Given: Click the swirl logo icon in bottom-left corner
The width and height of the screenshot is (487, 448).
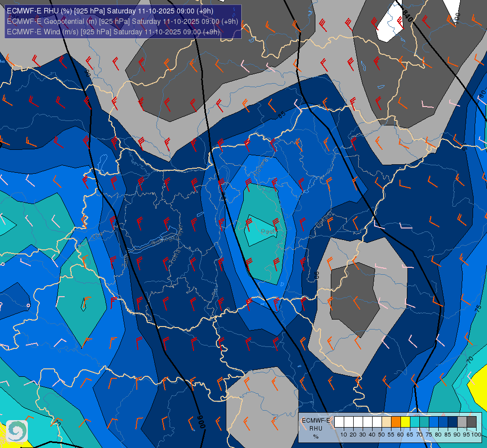Looking at the screenshot, I should (17, 431).
